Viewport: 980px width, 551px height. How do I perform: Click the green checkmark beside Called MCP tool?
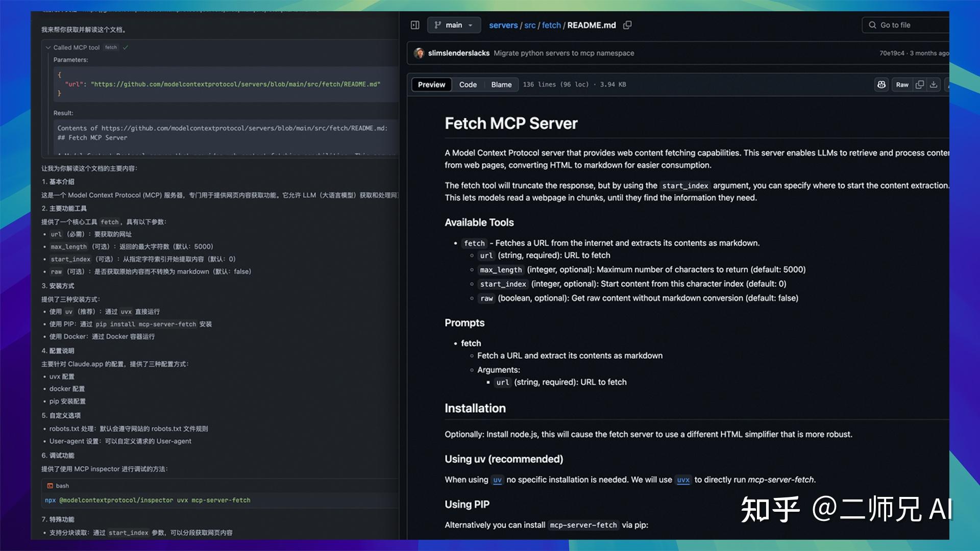click(x=126, y=47)
